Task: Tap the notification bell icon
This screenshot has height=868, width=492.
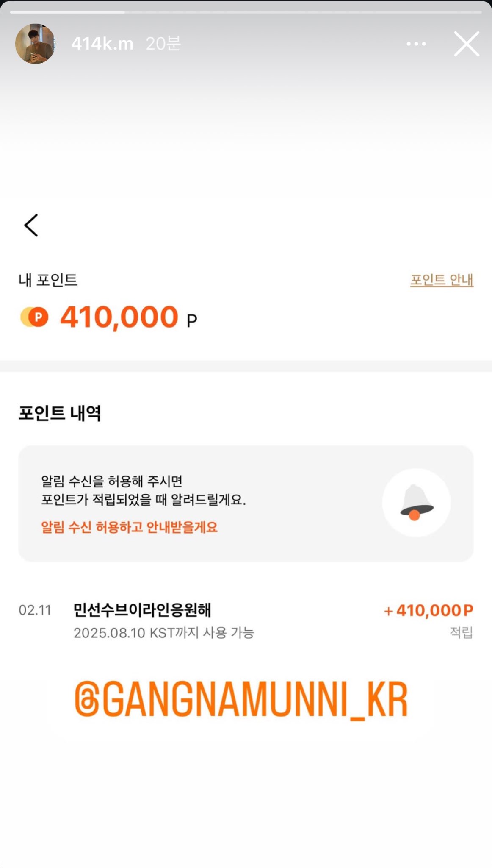Action: [416, 502]
